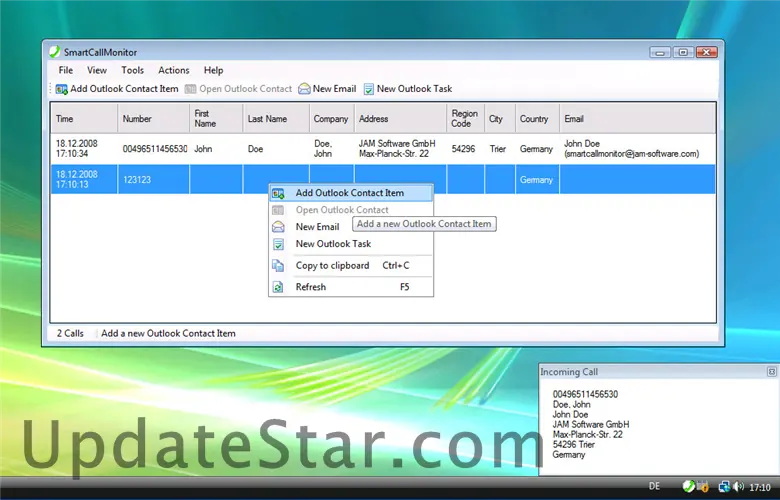Click the SmartCallMonitor green phone tray icon
The height and width of the screenshot is (500, 780).
coord(688,486)
